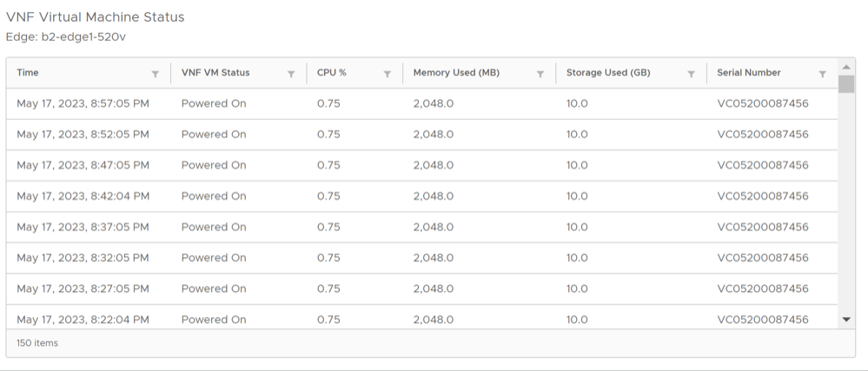Open Storage Used (GB) filter icon

point(691,74)
